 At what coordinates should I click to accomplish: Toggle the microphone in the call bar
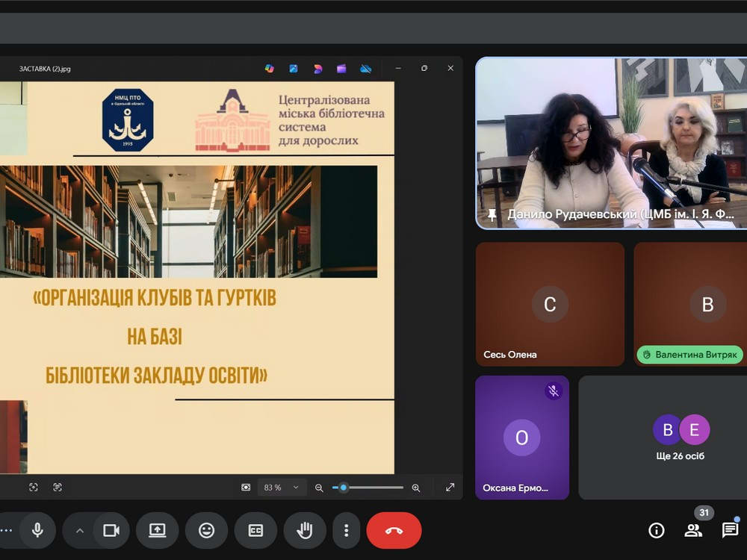click(x=37, y=530)
